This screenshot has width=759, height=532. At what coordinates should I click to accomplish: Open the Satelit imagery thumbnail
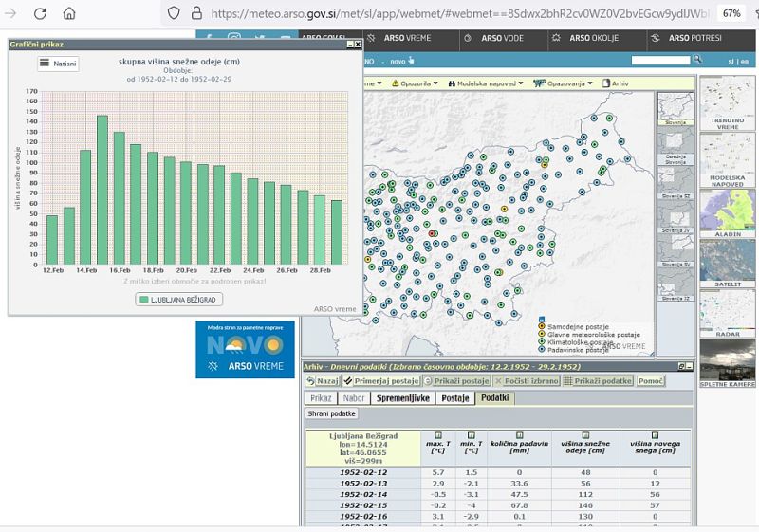pyautogui.click(x=729, y=259)
